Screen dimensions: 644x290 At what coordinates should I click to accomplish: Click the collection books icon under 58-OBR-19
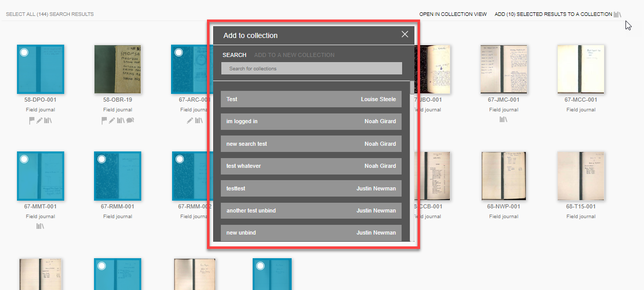click(121, 121)
